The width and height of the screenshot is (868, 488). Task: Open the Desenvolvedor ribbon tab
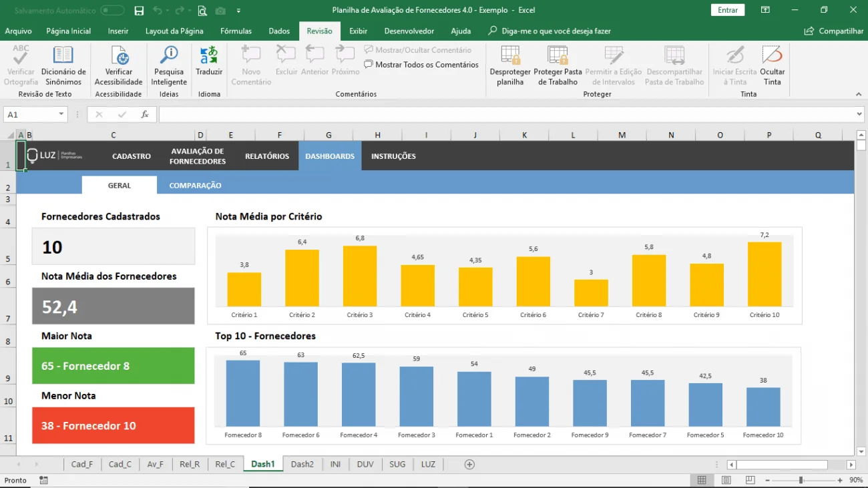tap(409, 31)
